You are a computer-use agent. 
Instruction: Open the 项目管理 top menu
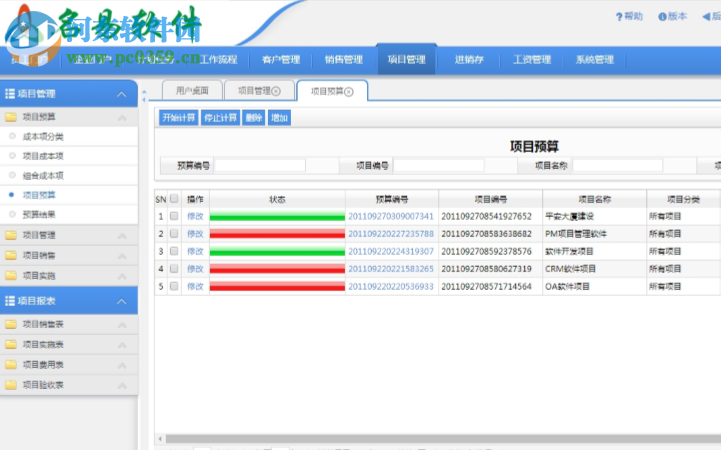[x=406, y=60]
